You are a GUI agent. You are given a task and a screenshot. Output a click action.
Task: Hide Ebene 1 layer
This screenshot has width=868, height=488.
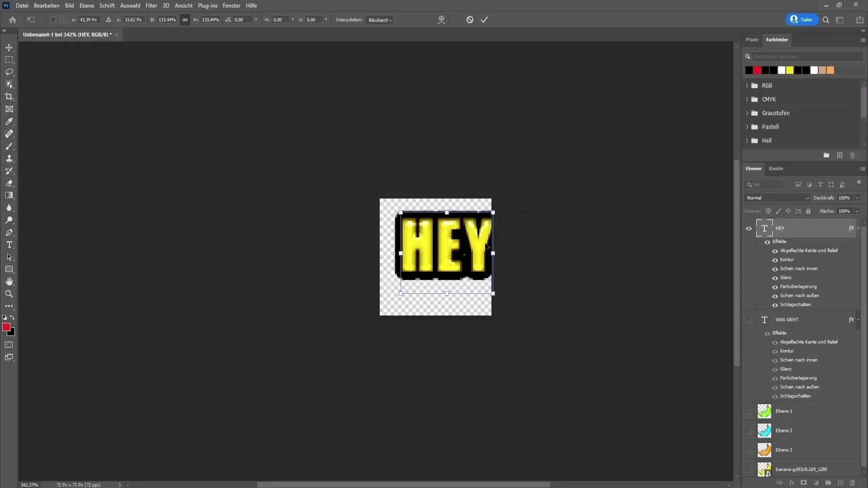click(750, 411)
